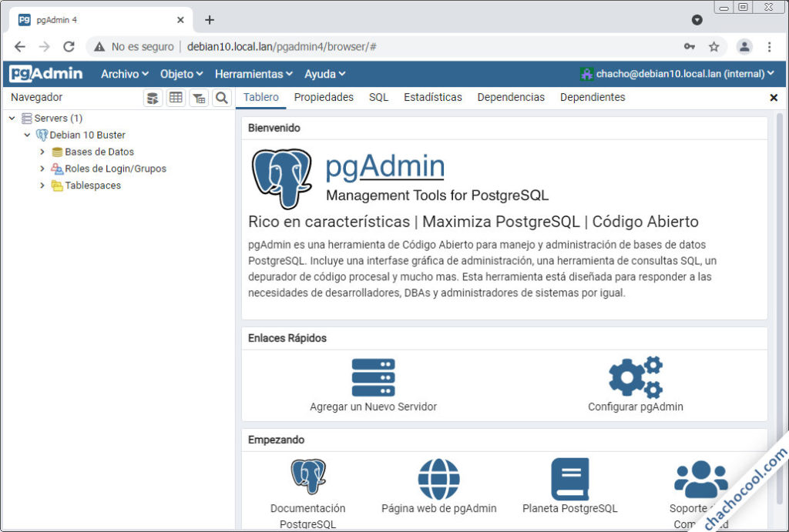Click the View Data table icon
The image size is (789, 532).
coord(176,98)
